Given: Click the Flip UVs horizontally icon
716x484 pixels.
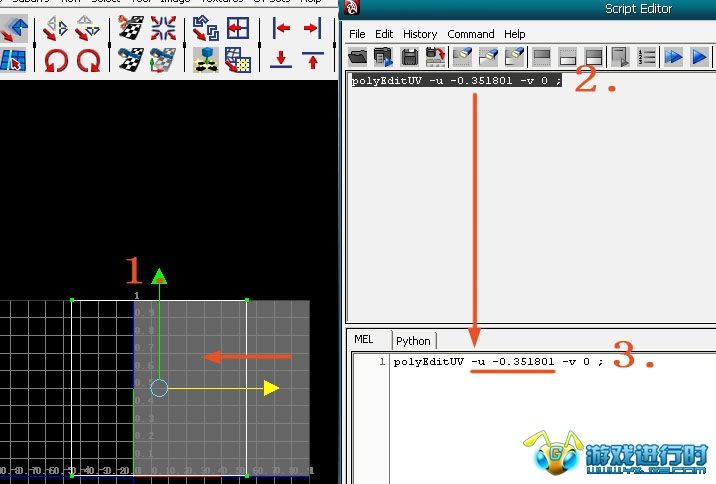Looking at the screenshot, I should (x=56, y=28).
